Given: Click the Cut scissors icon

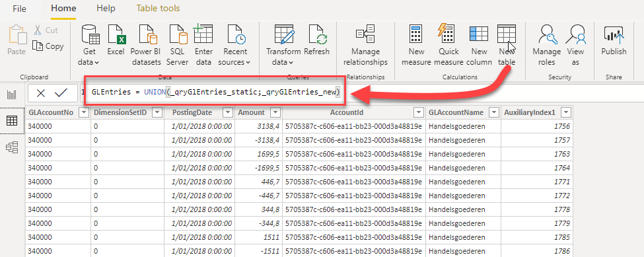Looking at the screenshot, I should (x=38, y=30).
